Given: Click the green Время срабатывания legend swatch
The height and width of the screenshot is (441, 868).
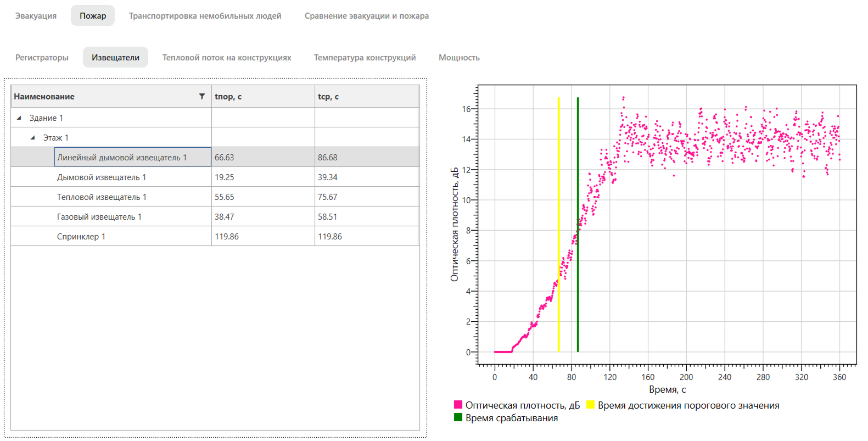Looking at the screenshot, I should click(458, 417).
